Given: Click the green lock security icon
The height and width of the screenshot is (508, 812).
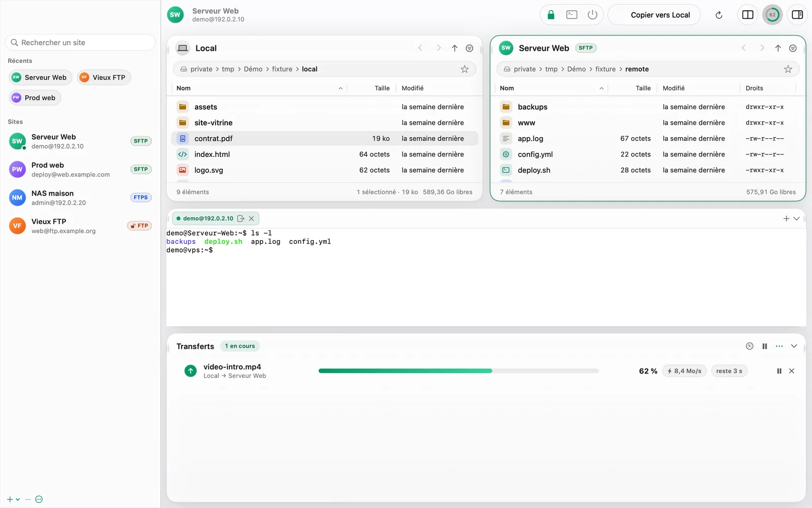Looking at the screenshot, I should point(551,15).
